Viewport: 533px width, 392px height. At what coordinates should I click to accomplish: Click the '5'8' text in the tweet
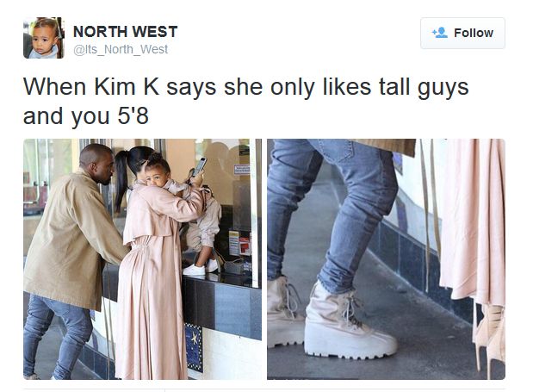133,116
